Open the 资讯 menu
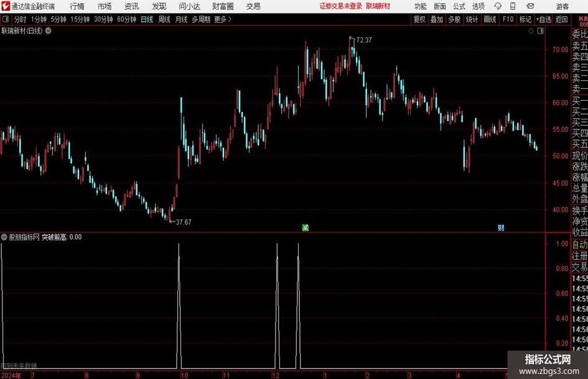 (x=132, y=6)
